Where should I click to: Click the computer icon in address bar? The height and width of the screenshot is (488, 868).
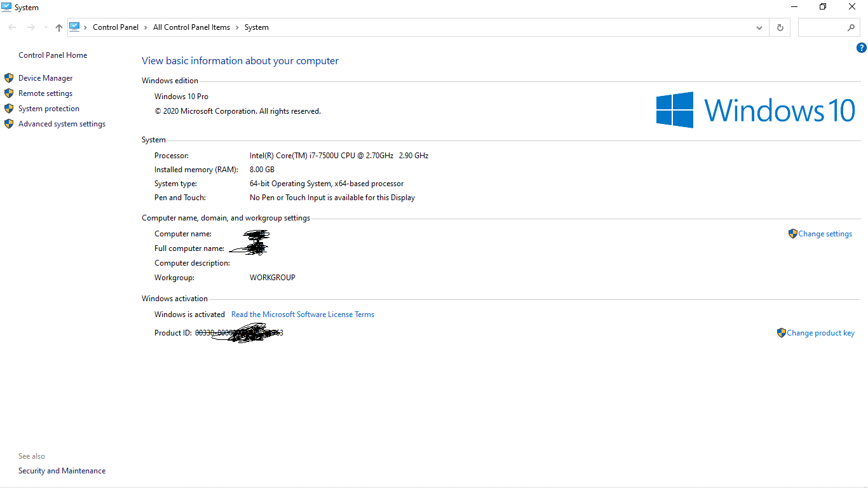click(x=74, y=27)
